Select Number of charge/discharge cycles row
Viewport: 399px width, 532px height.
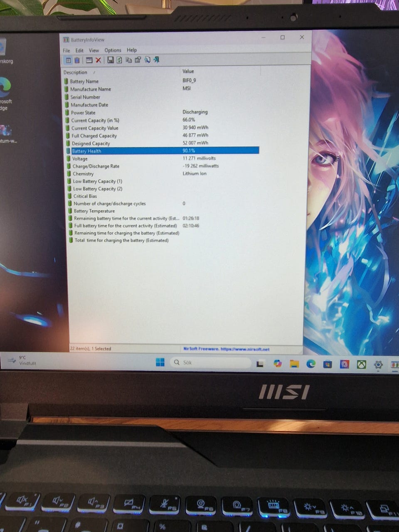coord(163,204)
